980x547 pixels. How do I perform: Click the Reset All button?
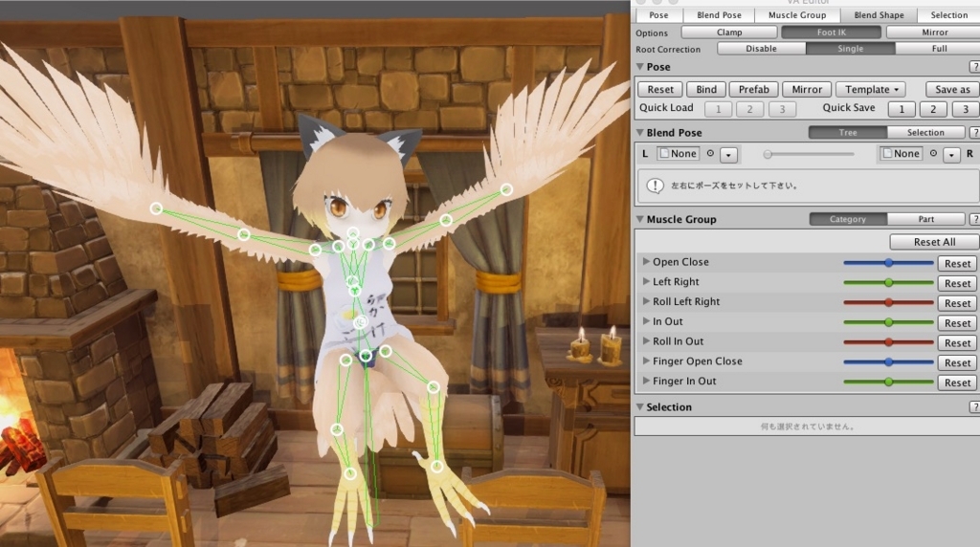934,242
